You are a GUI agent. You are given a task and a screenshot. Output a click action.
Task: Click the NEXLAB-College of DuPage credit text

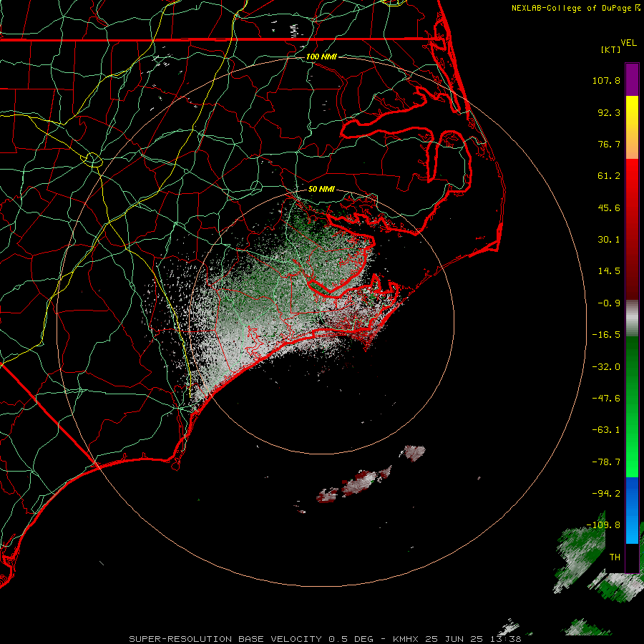[x=571, y=8]
